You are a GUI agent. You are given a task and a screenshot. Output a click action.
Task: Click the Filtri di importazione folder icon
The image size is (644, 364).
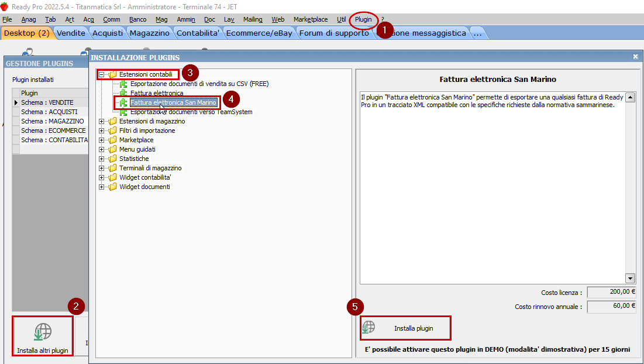pos(112,131)
